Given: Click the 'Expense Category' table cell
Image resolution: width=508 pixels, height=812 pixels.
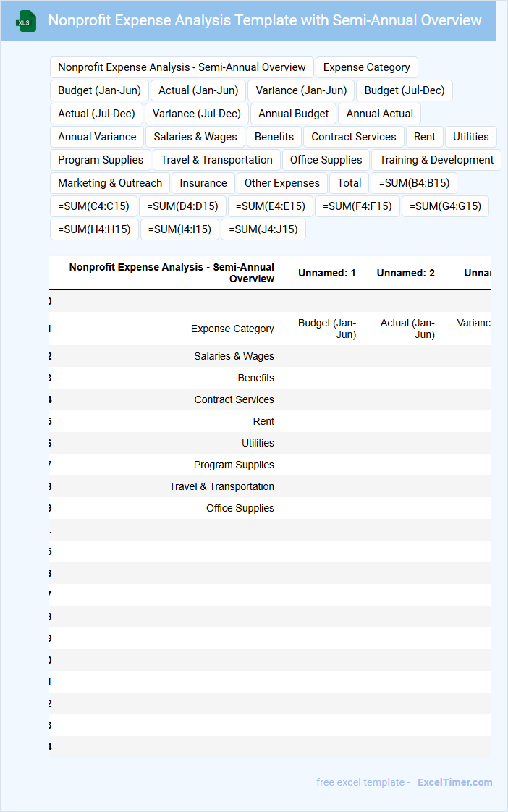Looking at the screenshot, I should [x=232, y=329].
